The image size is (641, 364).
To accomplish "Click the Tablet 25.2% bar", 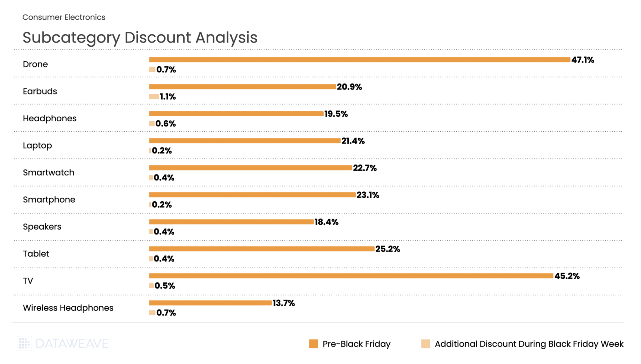I will pos(262,249).
